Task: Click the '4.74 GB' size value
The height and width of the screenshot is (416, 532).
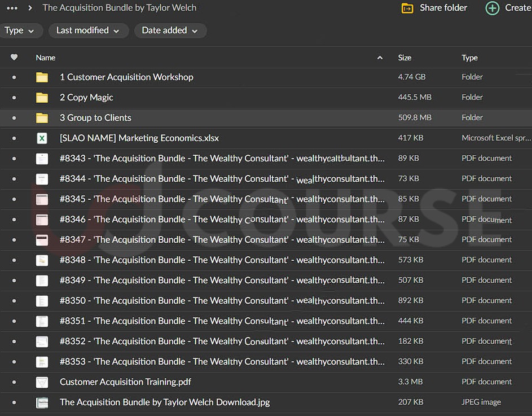Action: 412,77
